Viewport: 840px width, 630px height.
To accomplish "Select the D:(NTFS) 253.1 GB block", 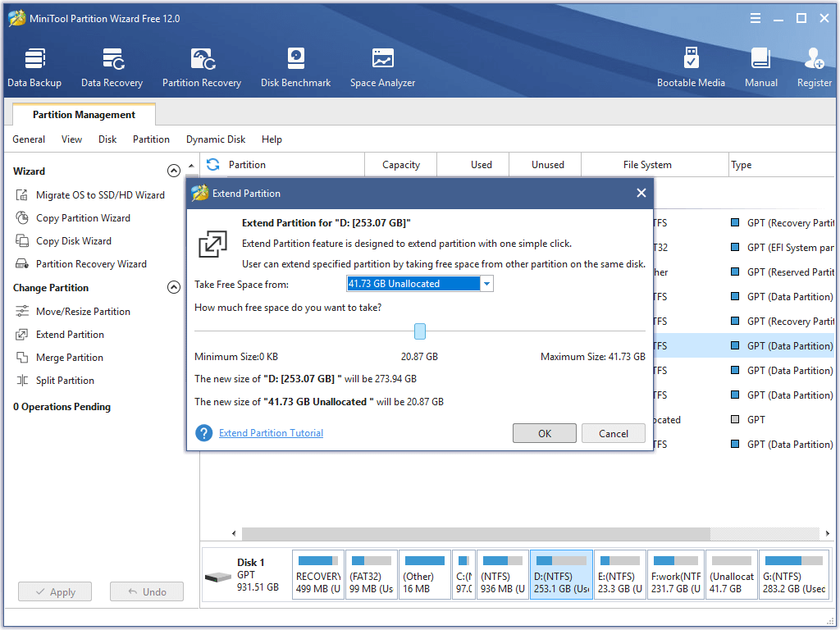I will click(x=561, y=574).
